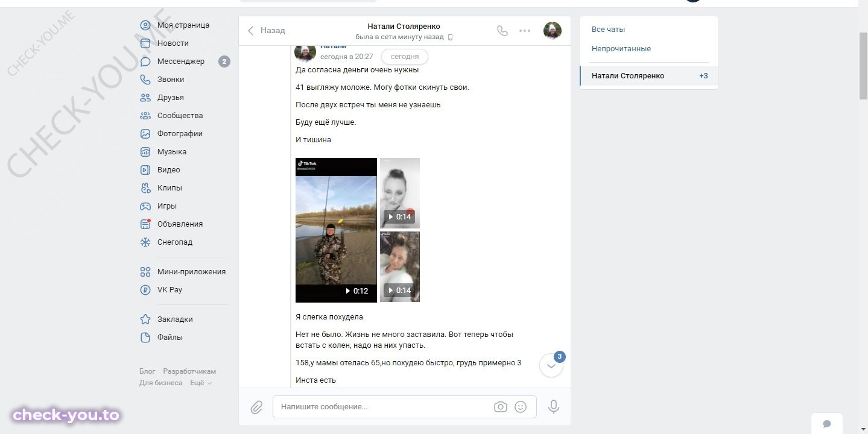Open the Друзья friends icon
This screenshot has width=868, height=434.
[x=145, y=98]
